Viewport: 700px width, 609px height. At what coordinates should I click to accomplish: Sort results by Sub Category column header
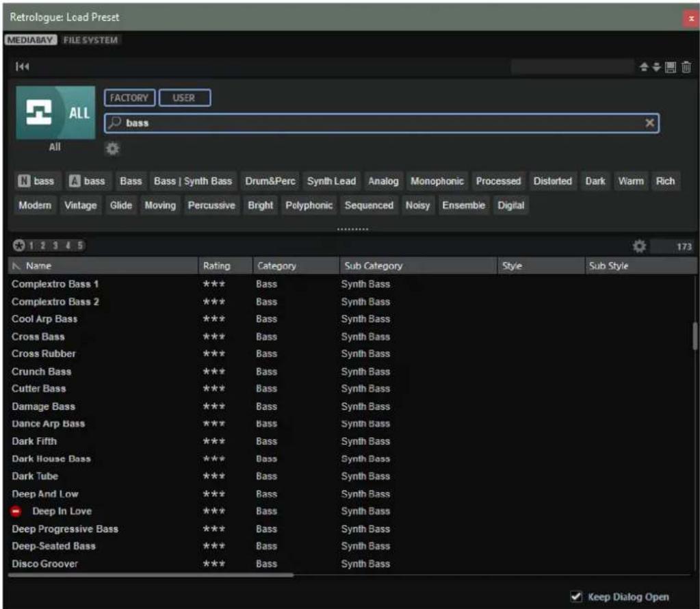(418, 265)
